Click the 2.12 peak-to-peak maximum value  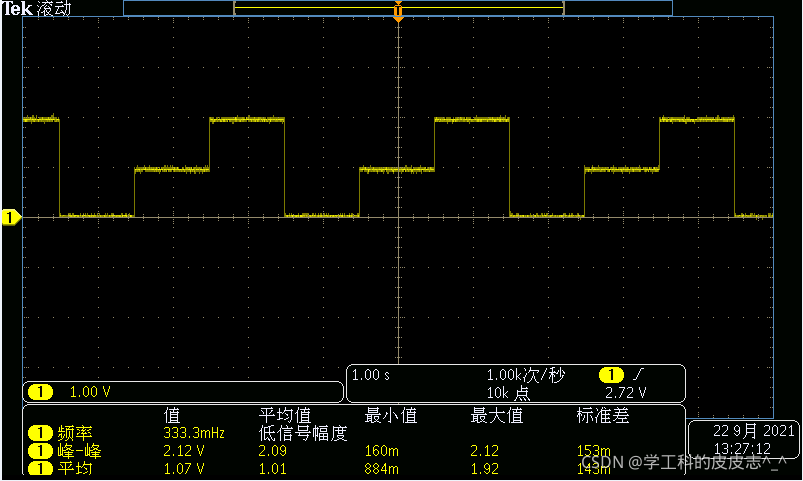coord(484,451)
